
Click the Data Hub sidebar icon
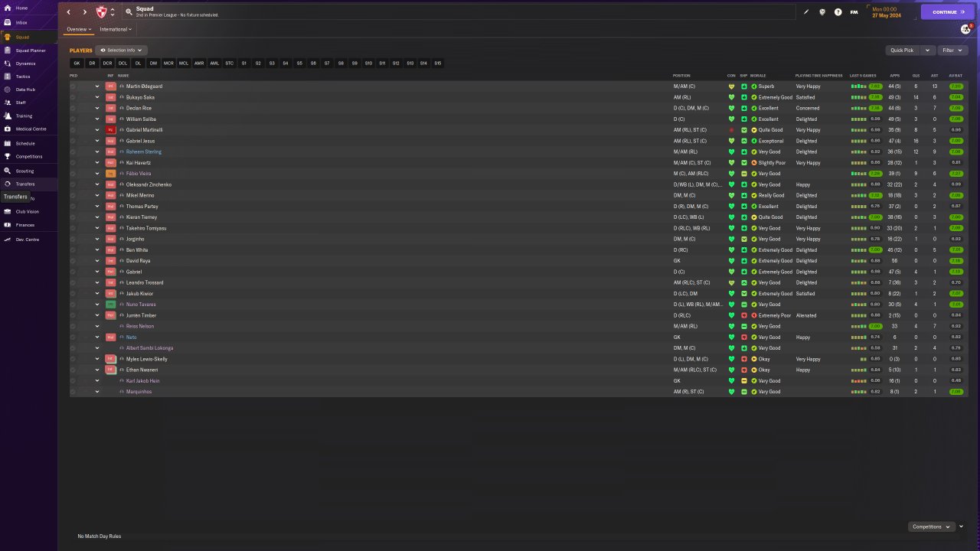point(7,90)
